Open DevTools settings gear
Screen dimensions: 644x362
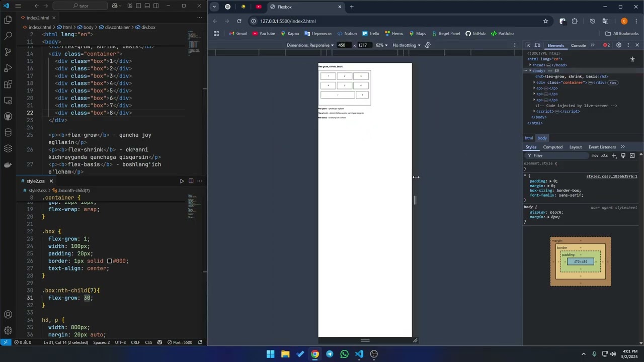click(619, 45)
